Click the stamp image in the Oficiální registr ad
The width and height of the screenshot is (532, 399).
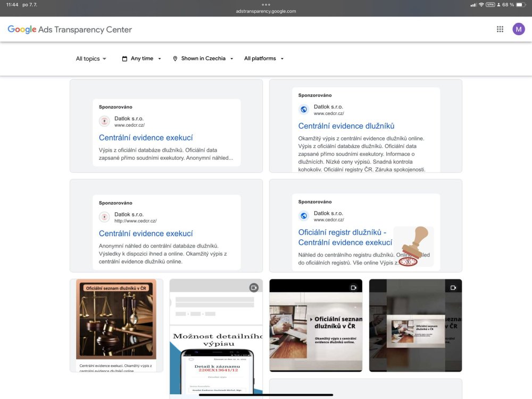414,247
